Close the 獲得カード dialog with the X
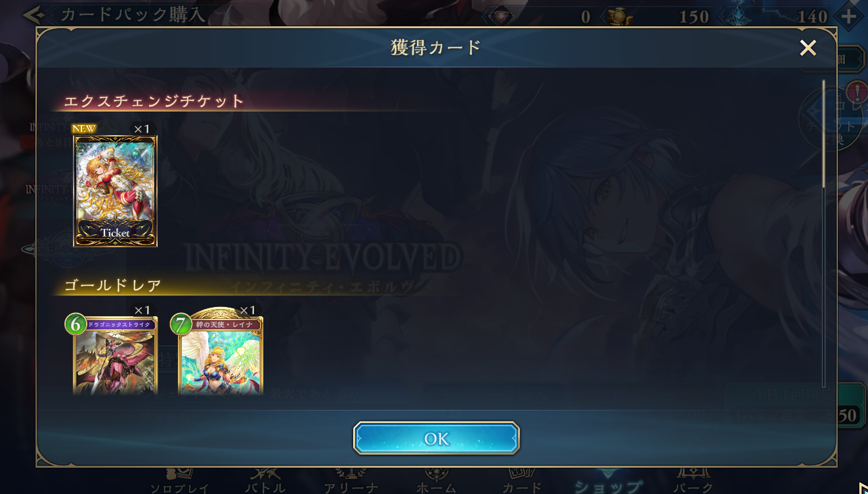The height and width of the screenshot is (494, 868). 808,47
